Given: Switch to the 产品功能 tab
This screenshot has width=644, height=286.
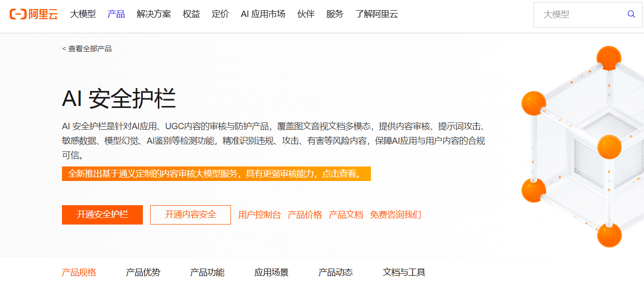Looking at the screenshot, I should tap(207, 272).
